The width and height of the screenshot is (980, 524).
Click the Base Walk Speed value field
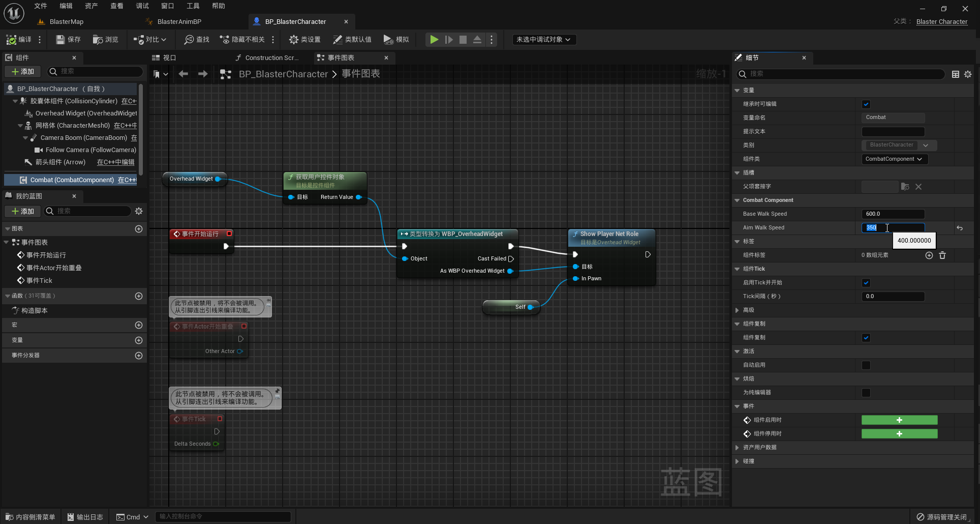coord(893,214)
